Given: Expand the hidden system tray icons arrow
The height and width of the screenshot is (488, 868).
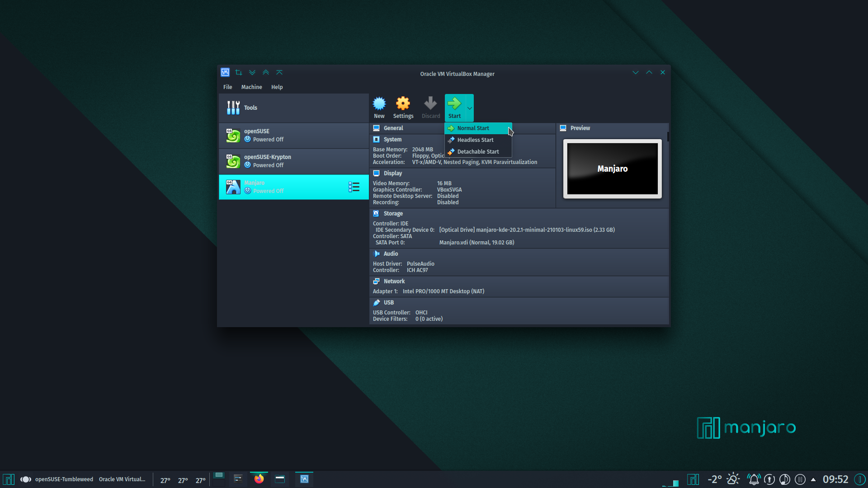Looking at the screenshot, I should click(x=813, y=479).
